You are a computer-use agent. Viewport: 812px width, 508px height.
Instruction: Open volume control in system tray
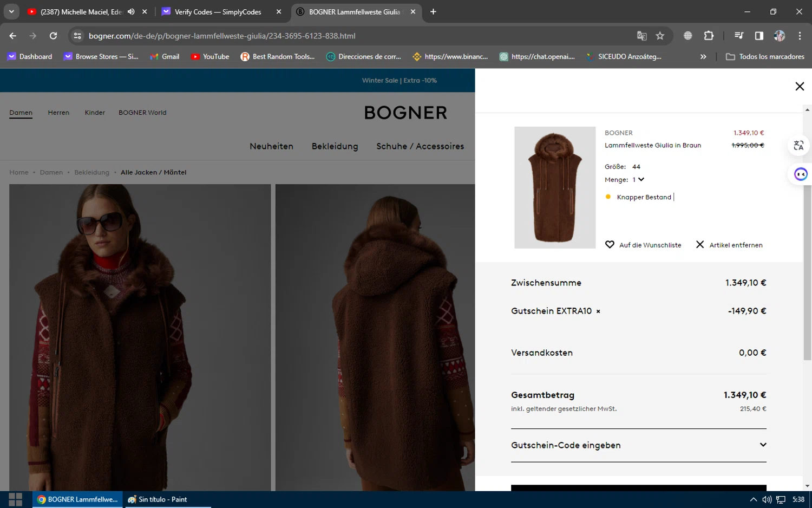pos(767,499)
